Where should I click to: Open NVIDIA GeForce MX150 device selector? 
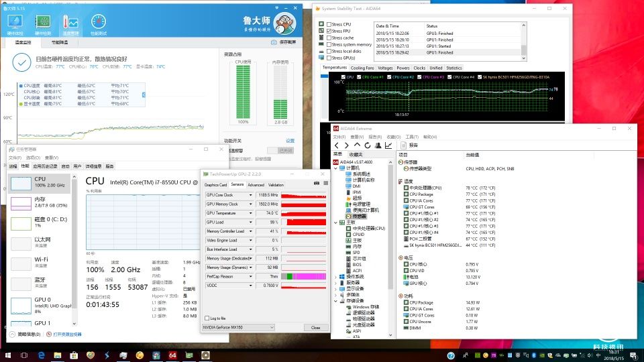click(238, 328)
